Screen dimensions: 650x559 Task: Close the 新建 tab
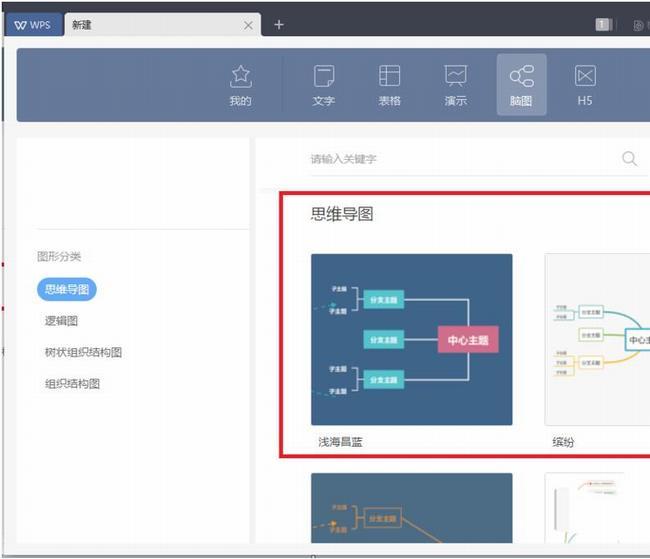[248, 26]
